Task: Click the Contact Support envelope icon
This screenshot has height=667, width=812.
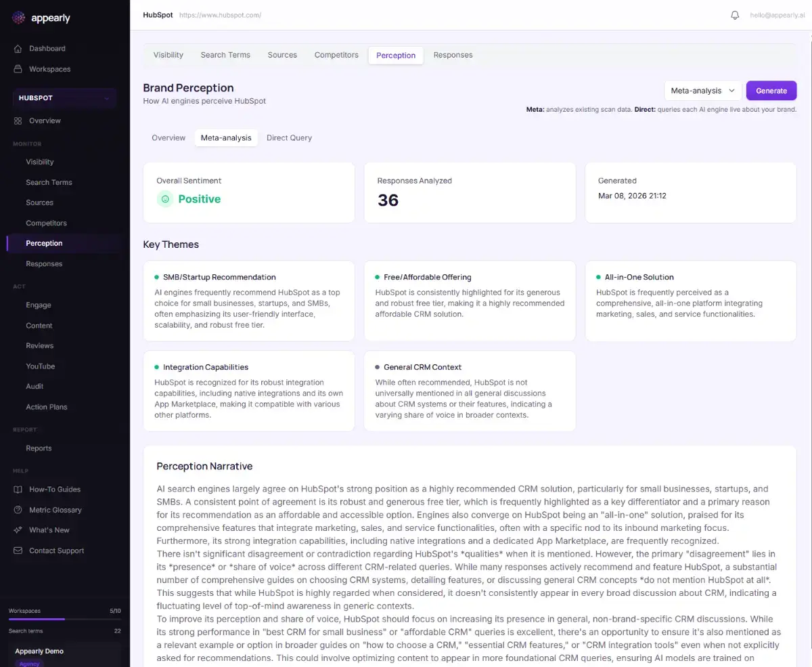Action: (18, 551)
